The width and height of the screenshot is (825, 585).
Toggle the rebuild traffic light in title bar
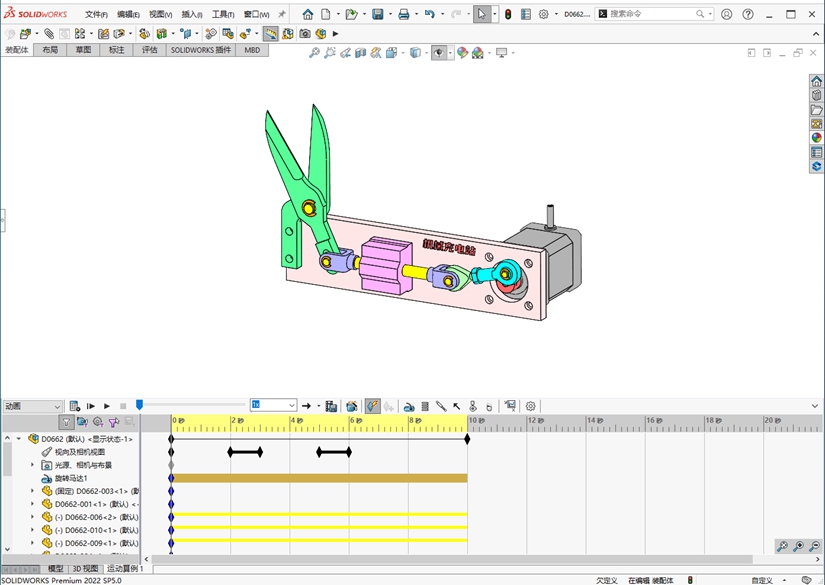click(x=507, y=15)
